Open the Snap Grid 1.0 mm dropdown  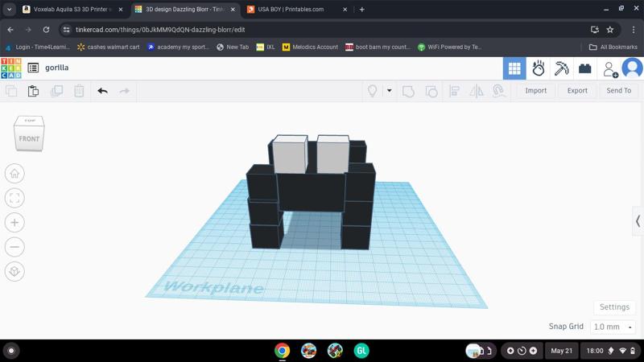pos(613,327)
